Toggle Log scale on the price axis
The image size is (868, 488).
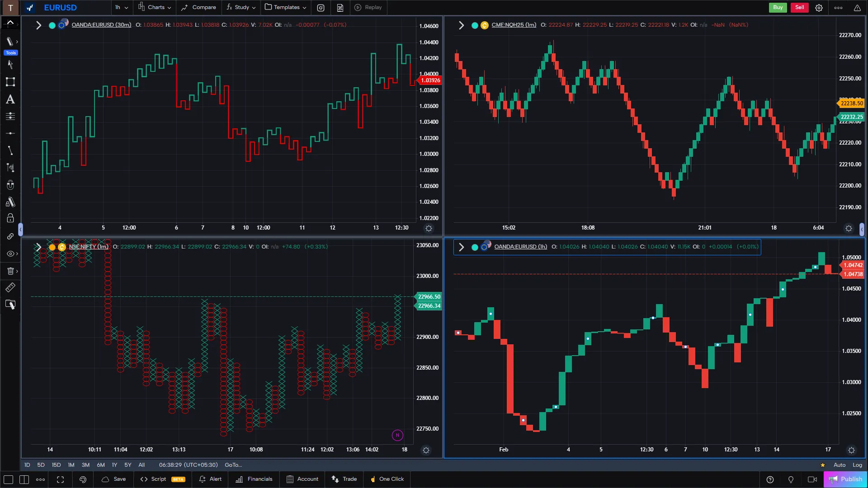857,465
